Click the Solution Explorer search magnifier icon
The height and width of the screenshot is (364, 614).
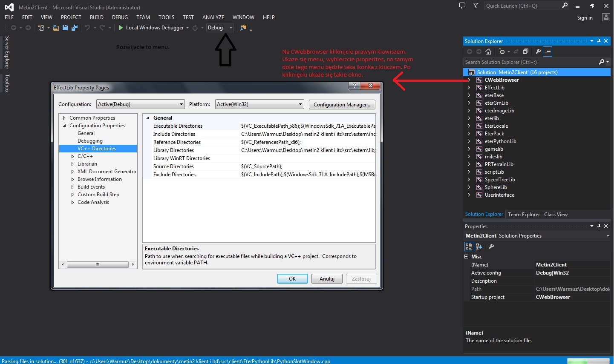[x=602, y=62]
